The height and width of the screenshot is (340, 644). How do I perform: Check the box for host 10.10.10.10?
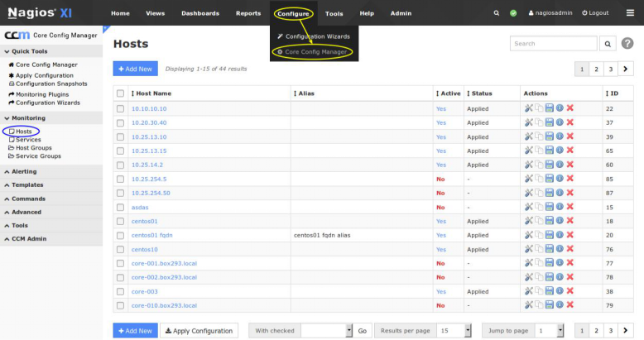(120, 109)
